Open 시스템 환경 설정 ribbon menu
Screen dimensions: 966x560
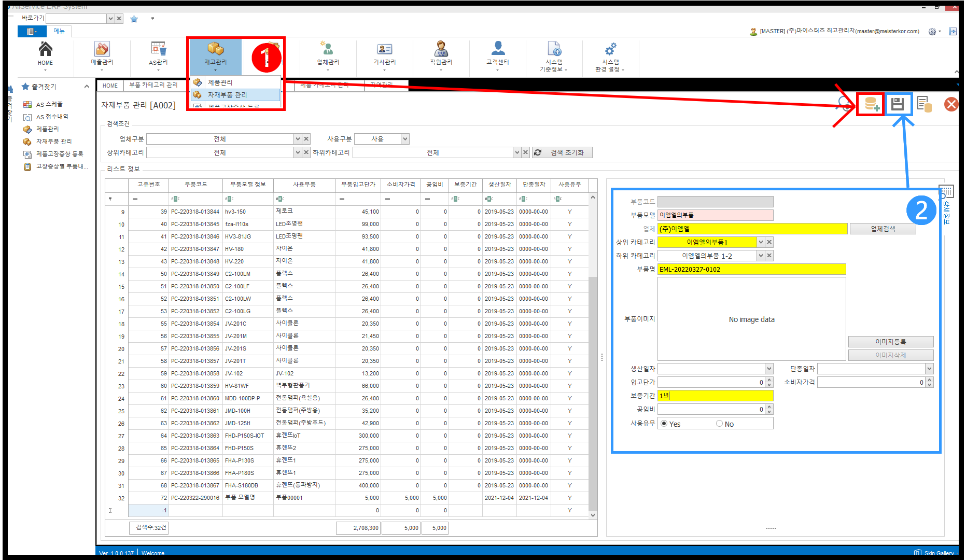click(610, 56)
